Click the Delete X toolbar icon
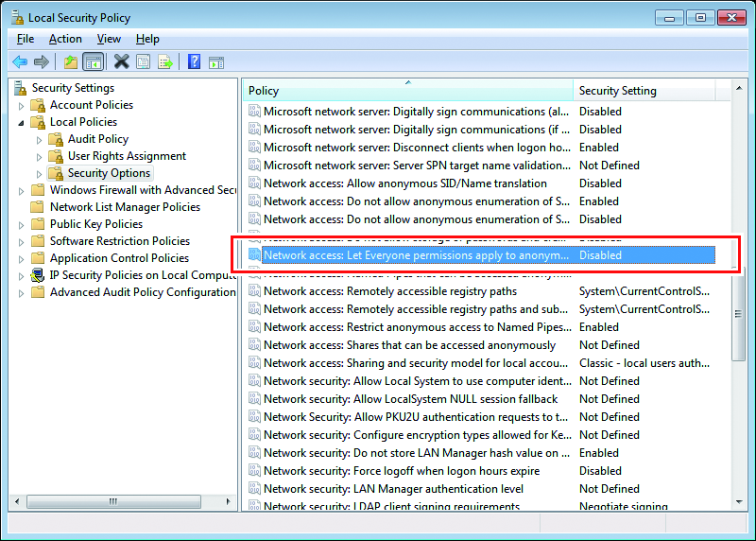This screenshot has width=756, height=541. [x=121, y=62]
